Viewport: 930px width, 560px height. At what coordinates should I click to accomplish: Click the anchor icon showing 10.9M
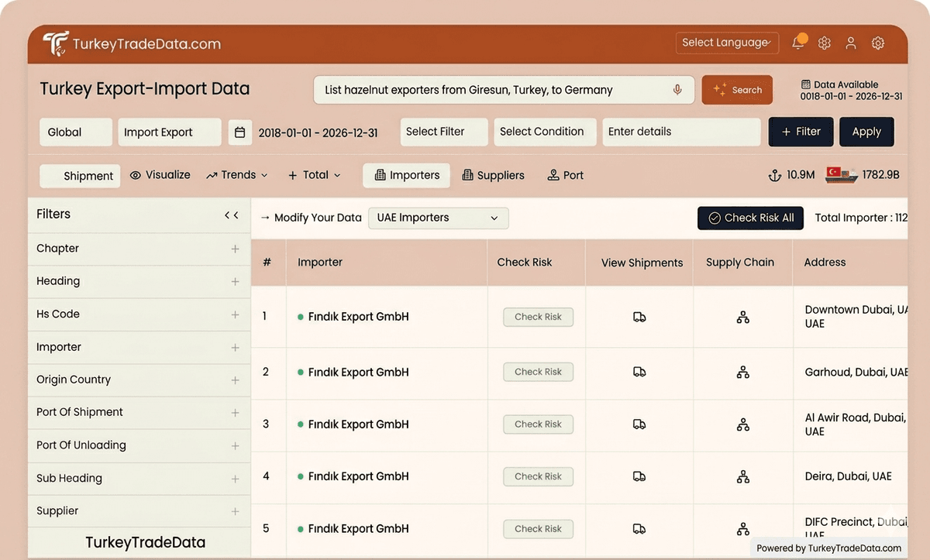774,176
